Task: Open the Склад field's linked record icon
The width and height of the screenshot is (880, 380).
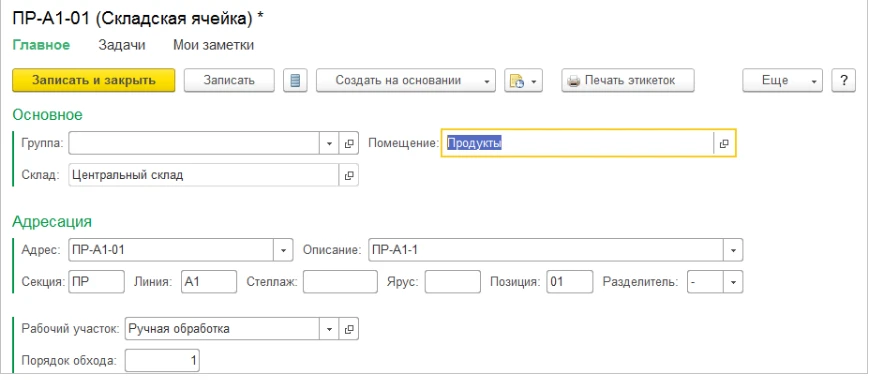Action: [x=349, y=175]
